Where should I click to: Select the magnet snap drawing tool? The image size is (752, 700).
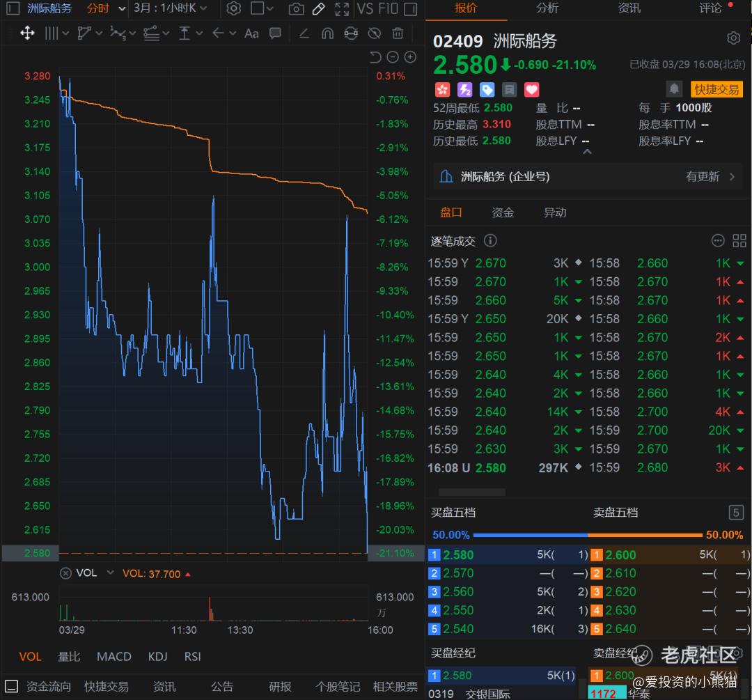327,33
